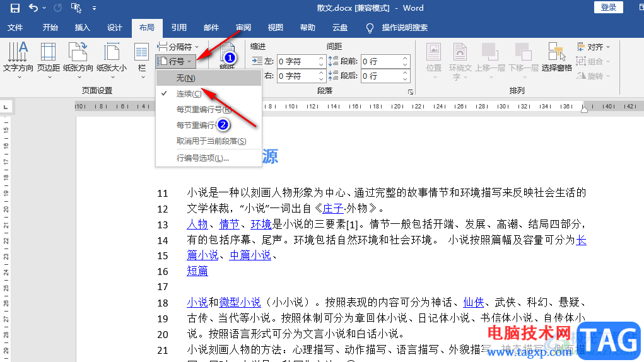This screenshot has width=644, height=362.
Task: Open 分隔符 breaks dropdown
Action: click(178, 47)
